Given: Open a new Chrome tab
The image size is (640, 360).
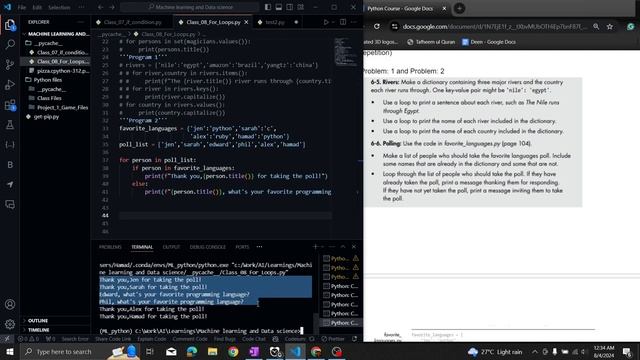Looking at the screenshot, I should pyautogui.click(x=460, y=8).
